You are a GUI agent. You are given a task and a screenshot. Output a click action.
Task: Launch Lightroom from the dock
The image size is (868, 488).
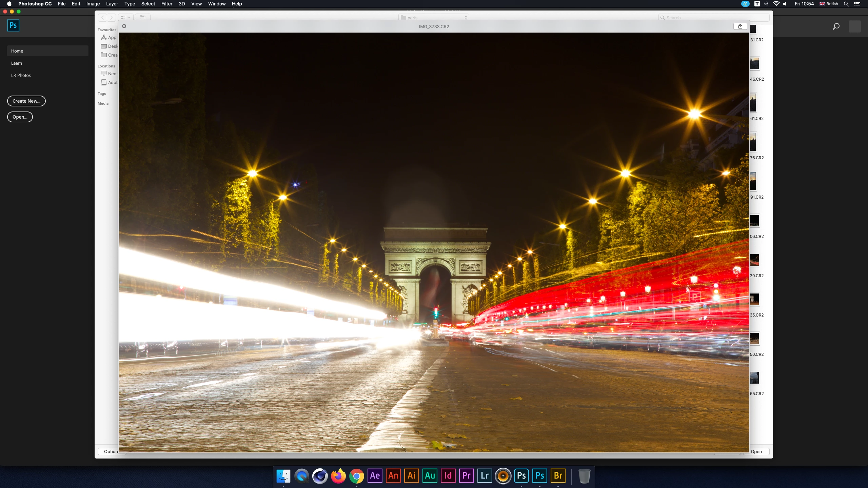tap(485, 476)
